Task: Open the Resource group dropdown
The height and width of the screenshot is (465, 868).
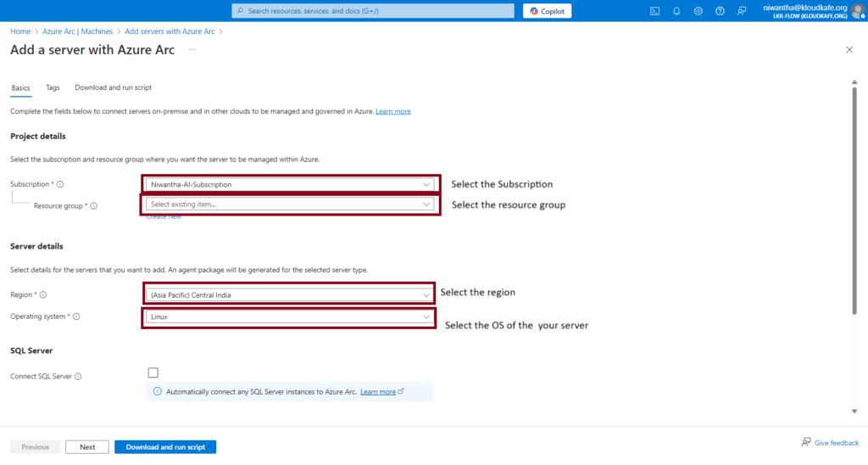Action: [289, 204]
